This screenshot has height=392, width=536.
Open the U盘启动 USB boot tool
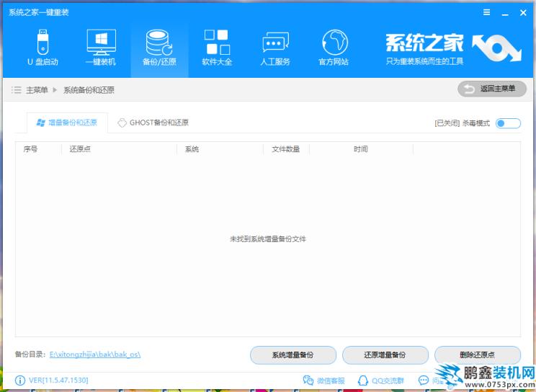tap(43, 48)
